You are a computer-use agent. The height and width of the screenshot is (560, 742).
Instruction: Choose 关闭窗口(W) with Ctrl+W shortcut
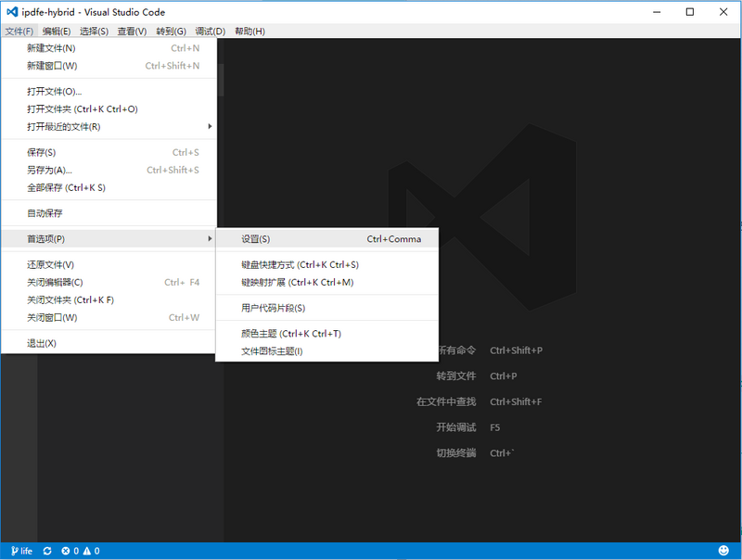click(109, 317)
